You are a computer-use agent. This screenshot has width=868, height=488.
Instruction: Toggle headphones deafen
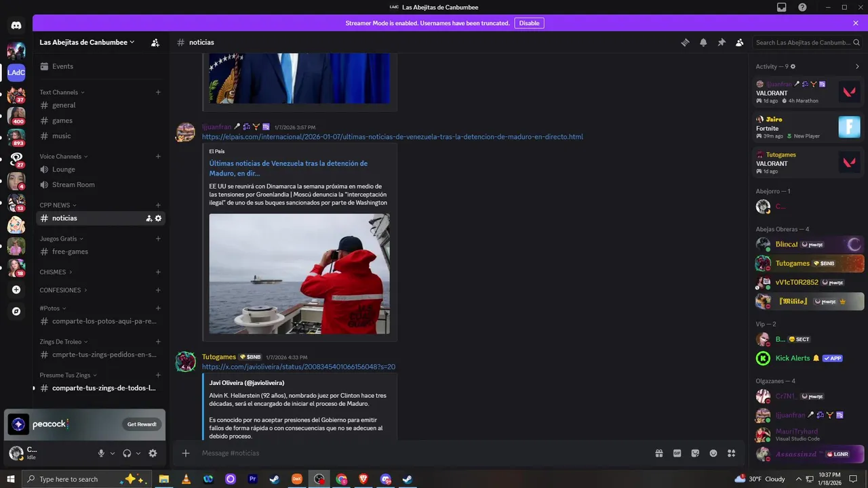[127, 453]
